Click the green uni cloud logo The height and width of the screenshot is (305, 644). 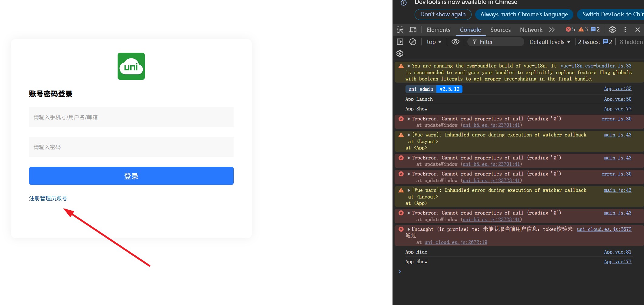(131, 66)
